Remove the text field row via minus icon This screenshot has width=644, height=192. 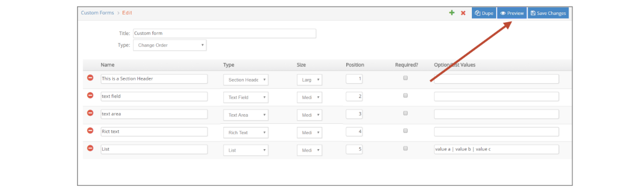(90, 95)
